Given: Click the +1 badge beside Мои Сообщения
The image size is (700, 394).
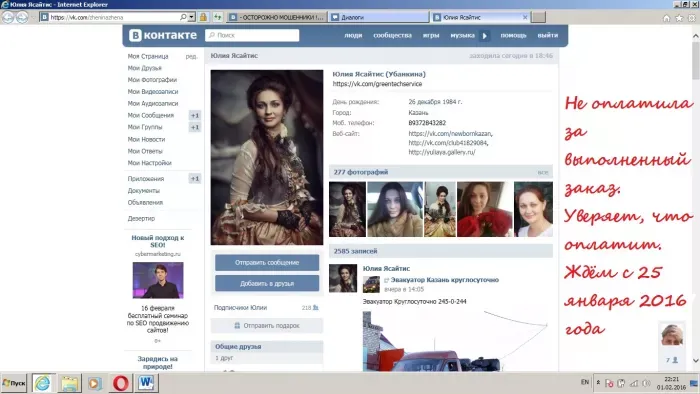Looking at the screenshot, I should pyautogui.click(x=195, y=115).
